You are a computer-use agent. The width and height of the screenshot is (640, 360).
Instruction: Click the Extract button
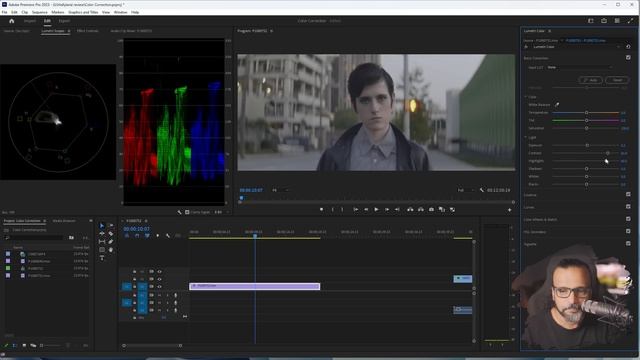coord(421,209)
